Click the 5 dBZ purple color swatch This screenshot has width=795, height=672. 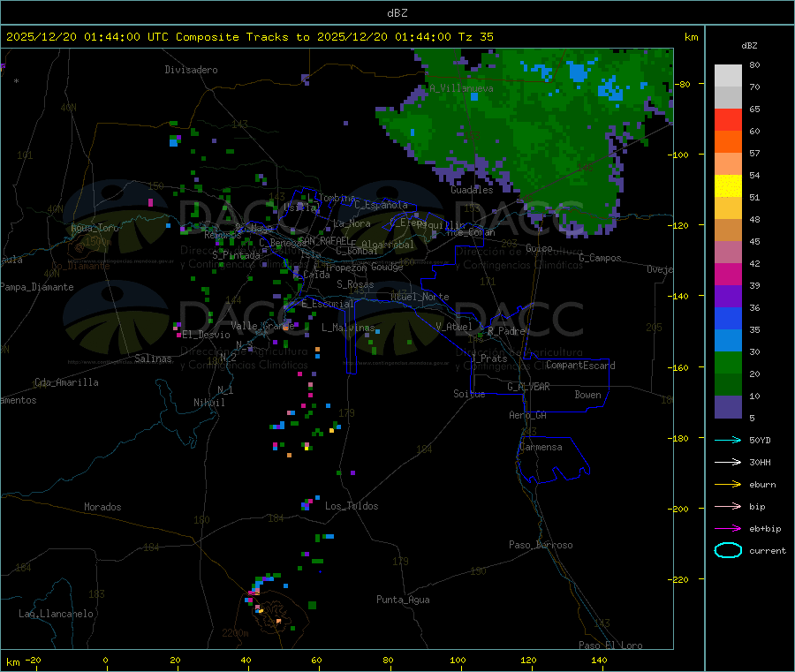728,407
